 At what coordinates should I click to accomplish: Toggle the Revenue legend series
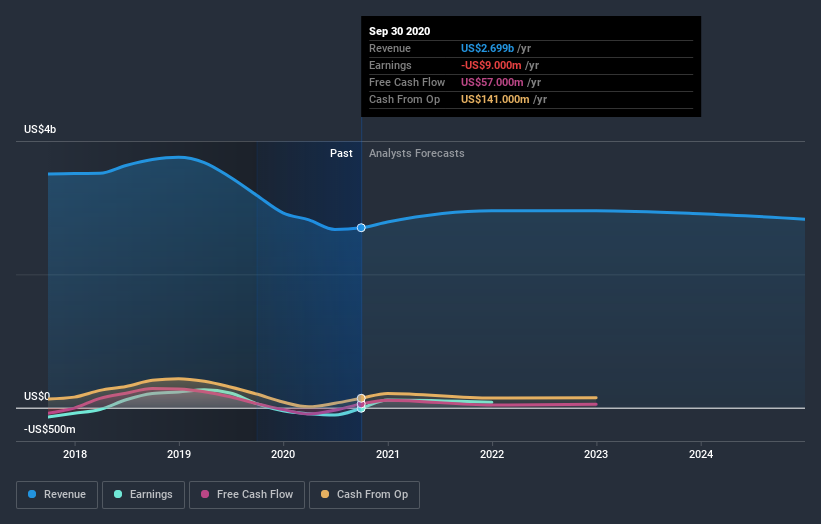point(57,495)
